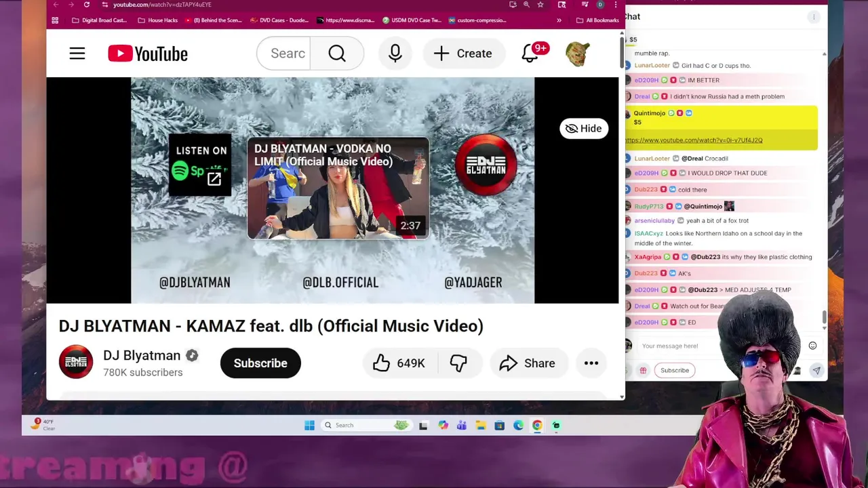Expand hidden bookmarks chevron
This screenshot has height=488, width=868.
click(559, 20)
